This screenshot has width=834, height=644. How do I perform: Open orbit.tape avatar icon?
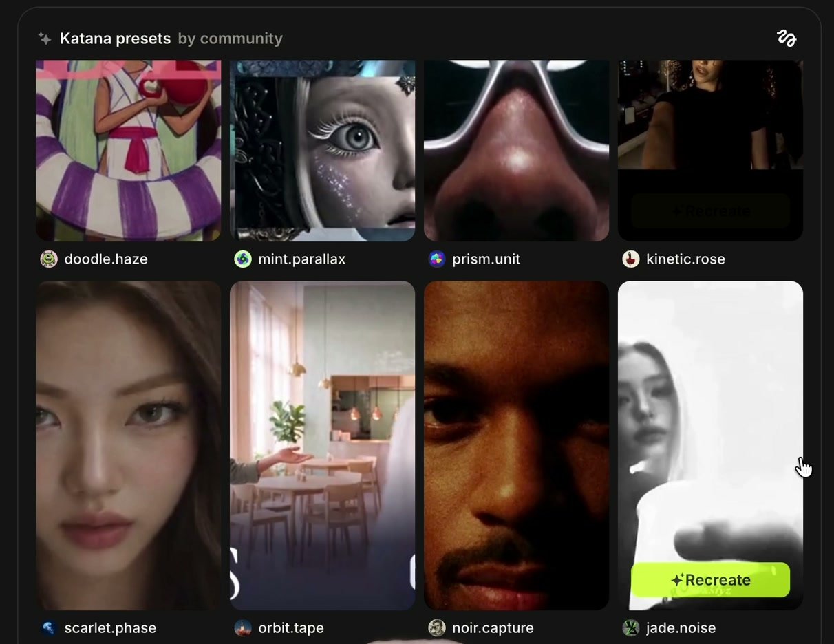tap(243, 627)
